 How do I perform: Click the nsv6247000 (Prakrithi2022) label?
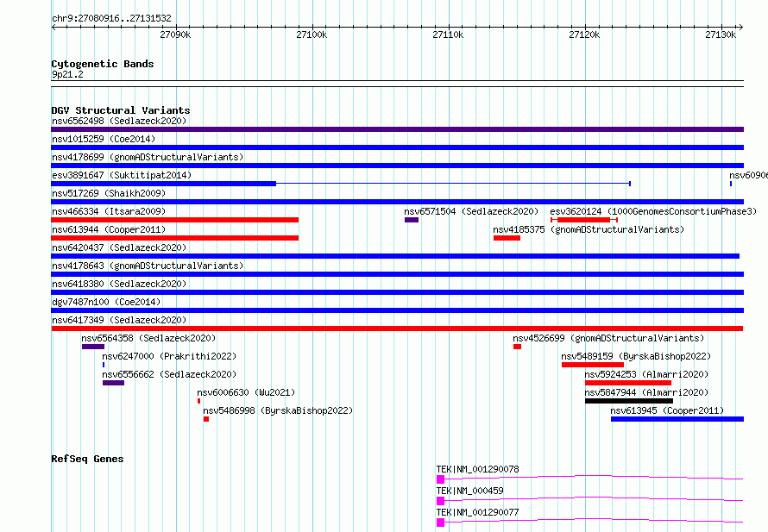(169, 356)
